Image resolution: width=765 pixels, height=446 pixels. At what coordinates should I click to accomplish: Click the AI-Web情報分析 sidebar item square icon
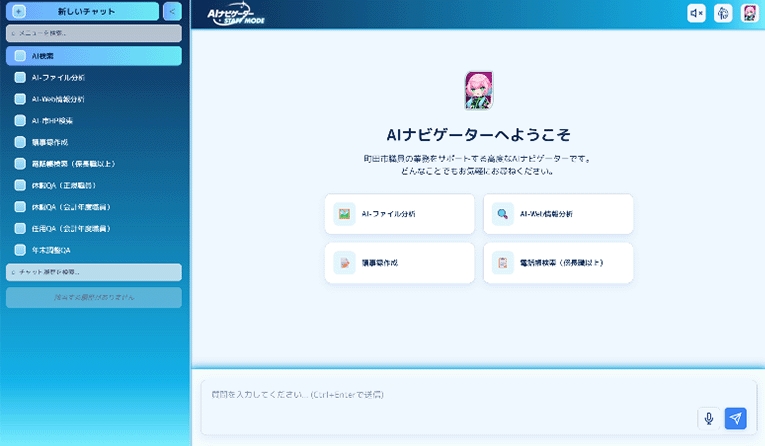click(x=20, y=99)
